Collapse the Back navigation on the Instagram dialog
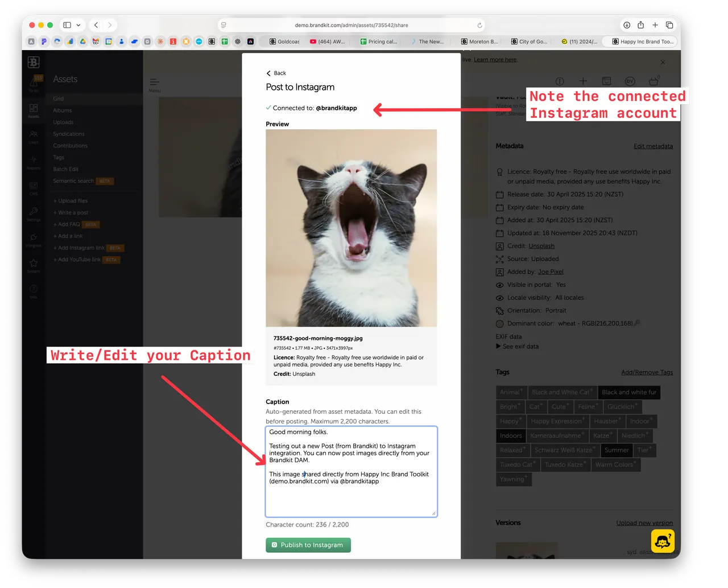Screen dimensions: 728x588 (x=276, y=73)
